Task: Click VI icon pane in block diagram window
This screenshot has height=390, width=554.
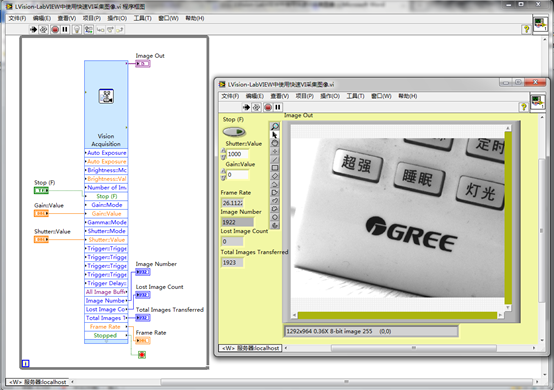Action: point(540,24)
